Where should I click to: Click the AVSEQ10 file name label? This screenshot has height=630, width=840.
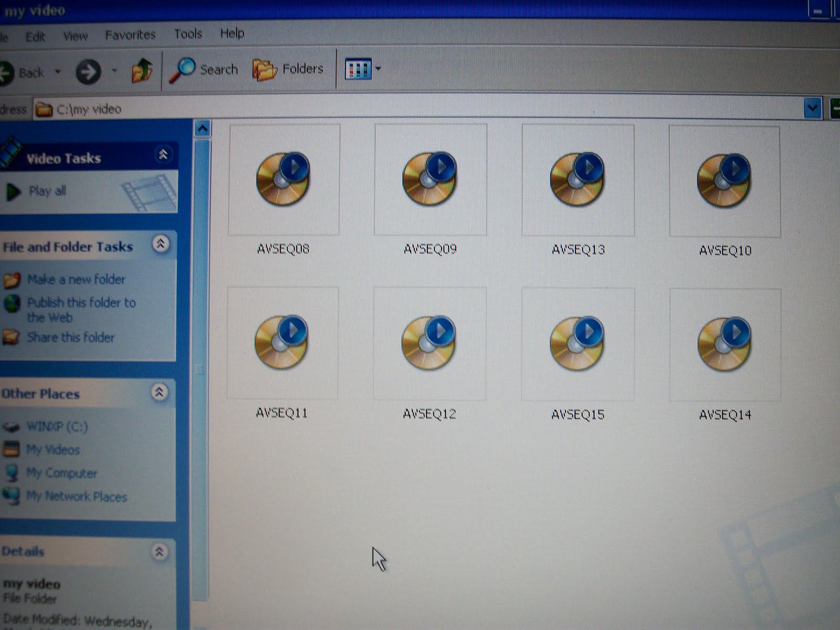725,250
